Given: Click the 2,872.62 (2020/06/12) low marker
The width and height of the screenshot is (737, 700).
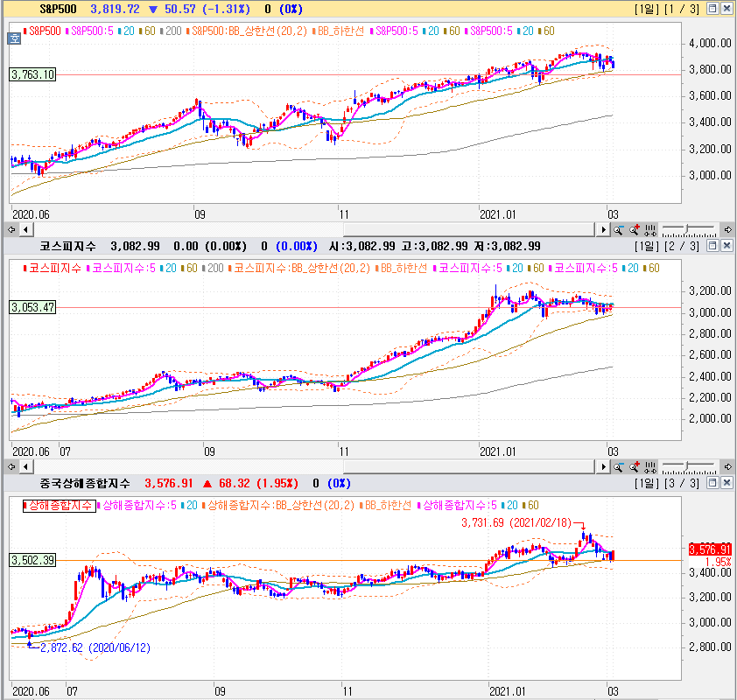Looking at the screenshot, I should click(95, 647).
